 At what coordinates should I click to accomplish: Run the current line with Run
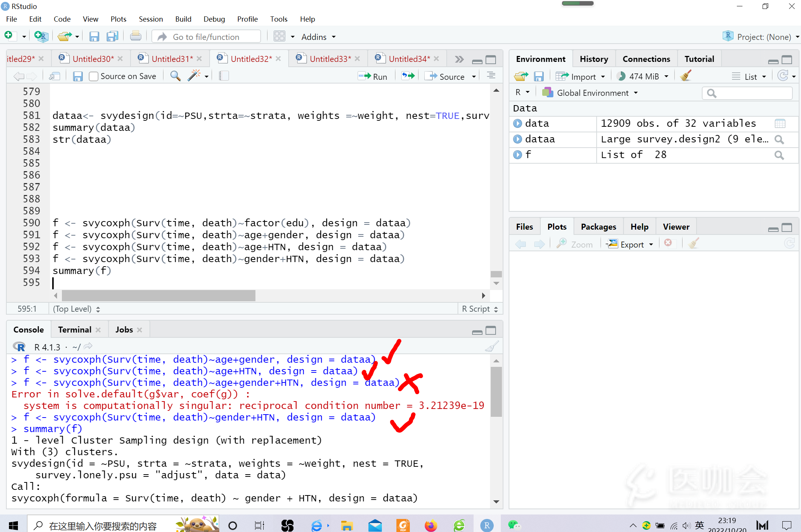tap(373, 76)
